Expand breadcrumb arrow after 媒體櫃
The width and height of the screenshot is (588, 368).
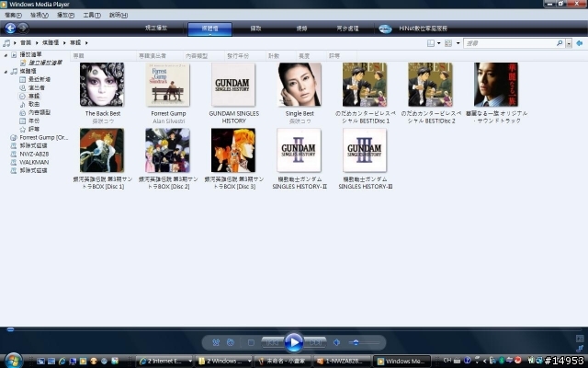point(64,43)
